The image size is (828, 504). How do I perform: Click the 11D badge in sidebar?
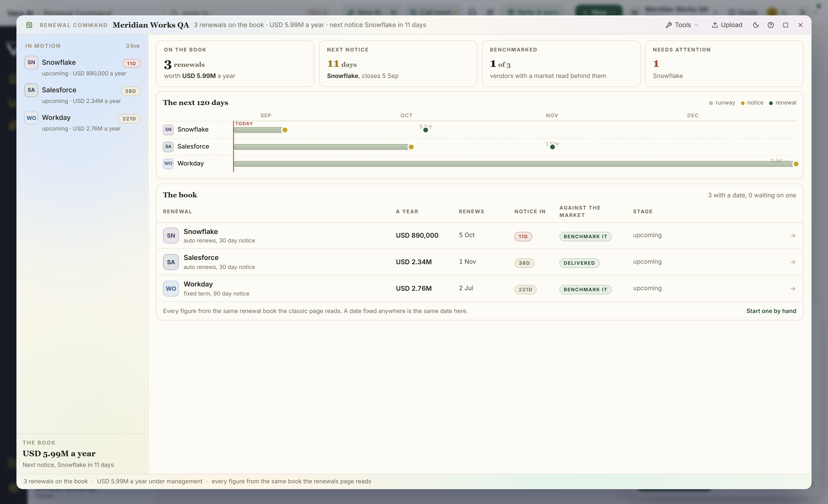(131, 63)
